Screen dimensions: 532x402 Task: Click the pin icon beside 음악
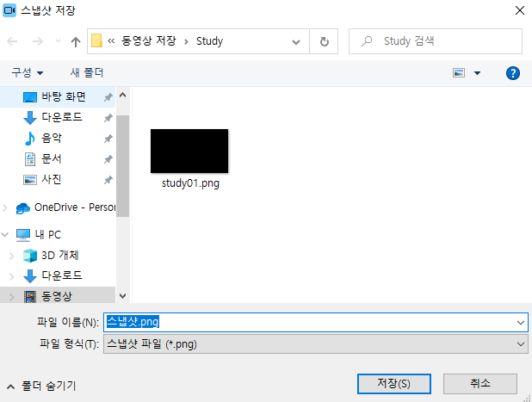coord(108,139)
